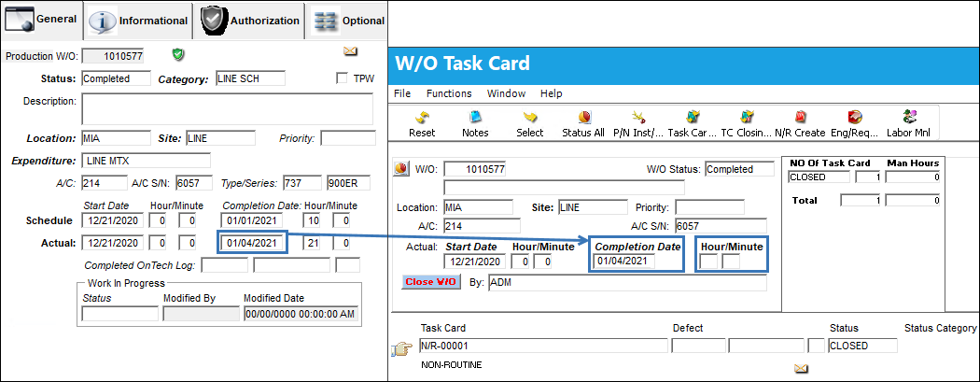Click the Task Card Completion Date hour field
980x382 pixels.
click(x=709, y=262)
